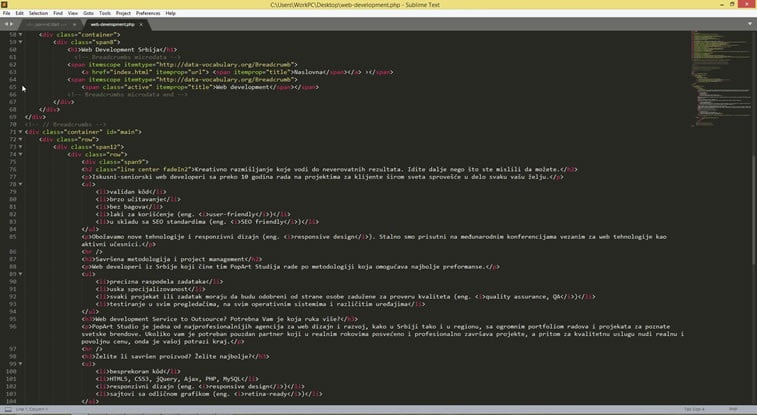
Task: Click 'Savršena metodologija i project management' heading
Action: pos(170,259)
